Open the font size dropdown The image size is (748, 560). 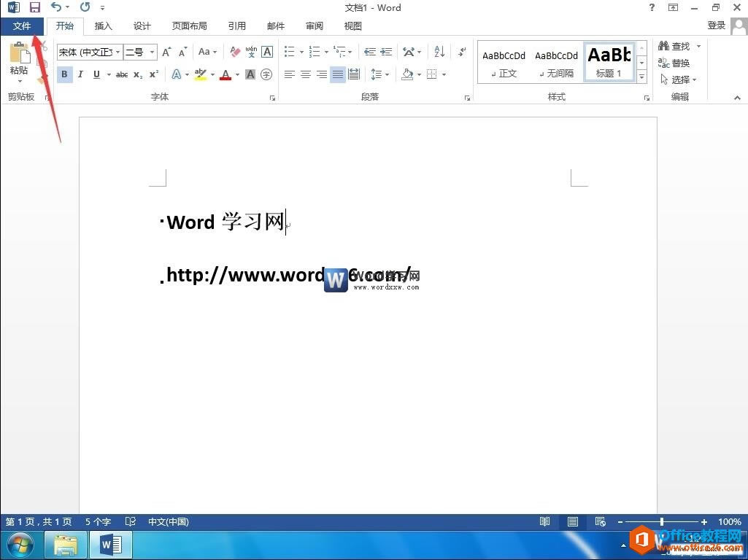[x=151, y=52]
